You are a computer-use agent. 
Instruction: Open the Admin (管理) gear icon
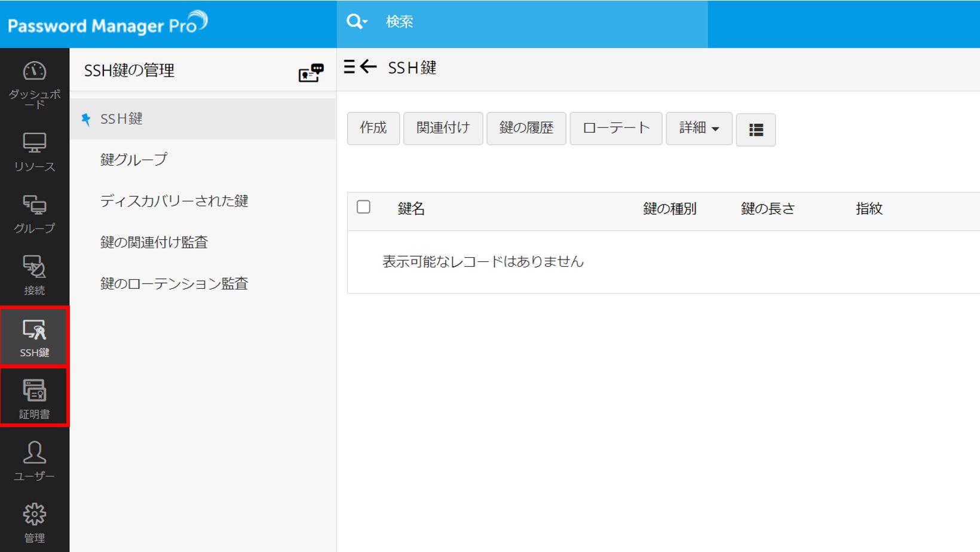[x=34, y=521]
